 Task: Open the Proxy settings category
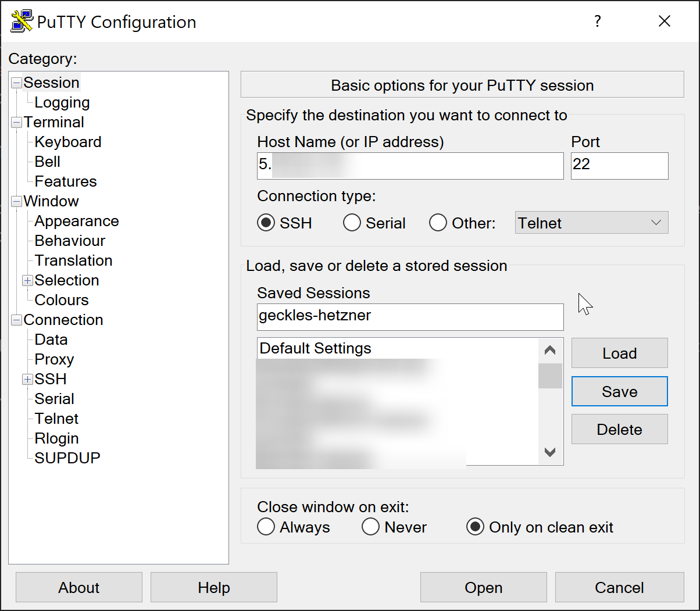(x=54, y=359)
